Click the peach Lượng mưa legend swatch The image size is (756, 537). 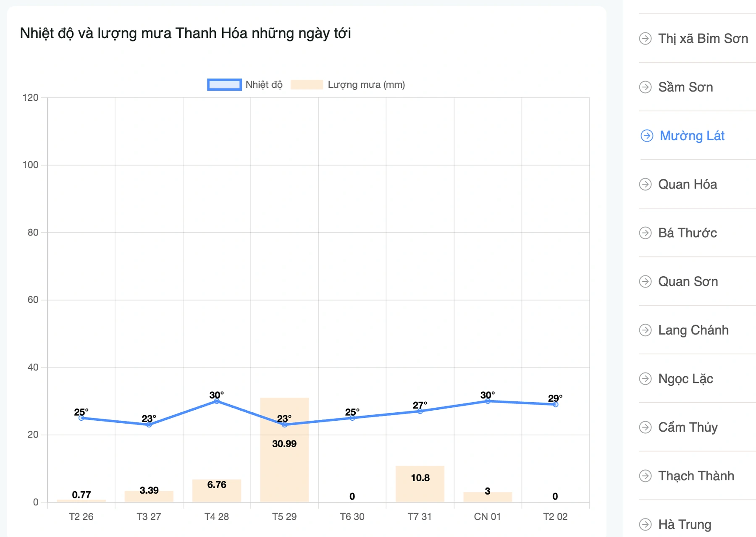307,85
